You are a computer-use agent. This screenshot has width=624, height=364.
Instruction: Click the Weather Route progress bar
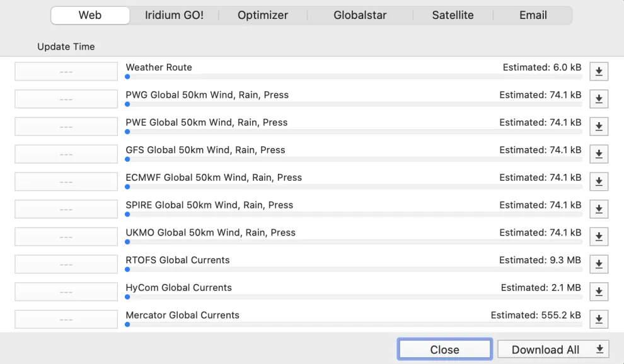[x=353, y=76]
